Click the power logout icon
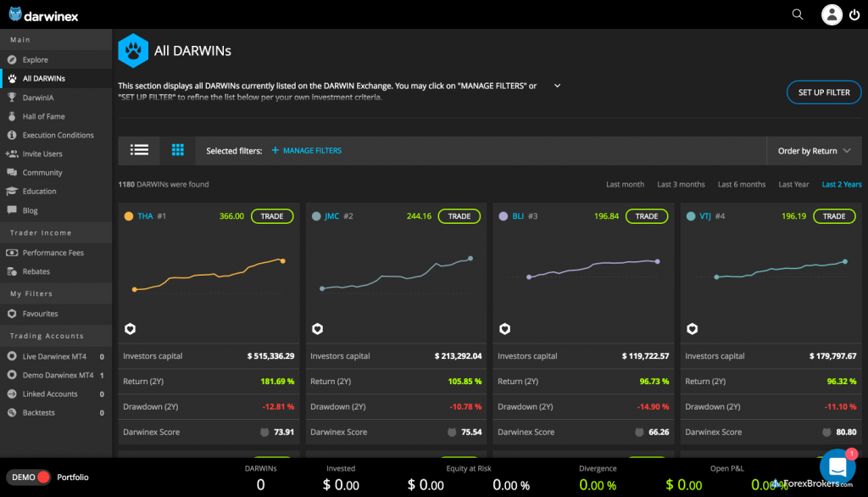Screen dimensions: 868x497 pyautogui.click(x=854, y=14)
